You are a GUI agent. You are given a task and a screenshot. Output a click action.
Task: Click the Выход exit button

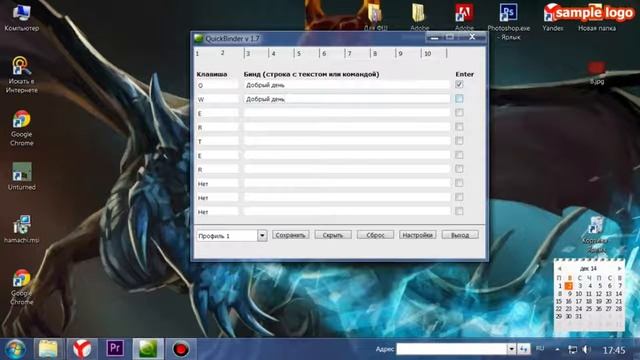pos(460,235)
